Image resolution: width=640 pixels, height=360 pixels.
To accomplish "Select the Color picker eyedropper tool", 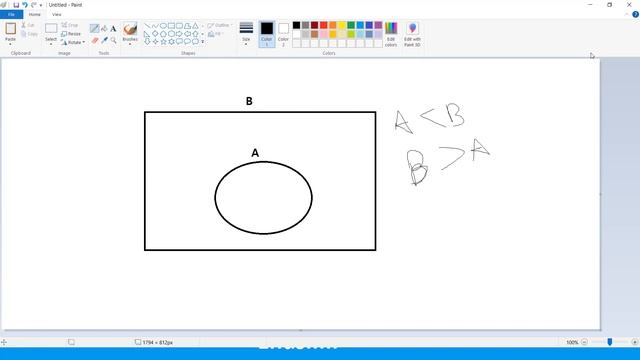I will 104,40.
